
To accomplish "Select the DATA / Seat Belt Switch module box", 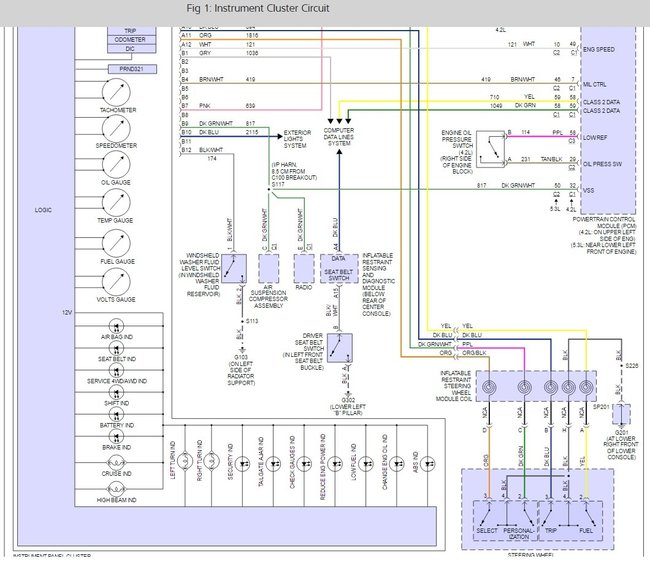I will 339,269.
